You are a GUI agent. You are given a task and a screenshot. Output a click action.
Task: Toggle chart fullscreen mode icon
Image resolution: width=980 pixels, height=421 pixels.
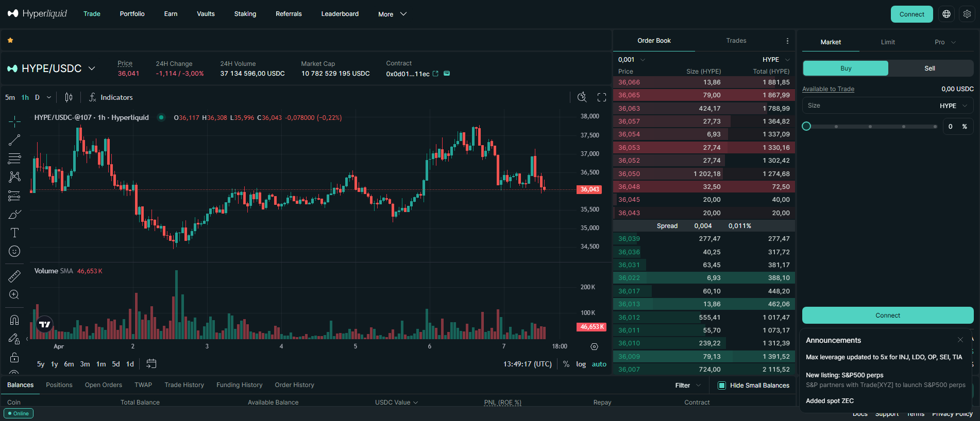(601, 97)
